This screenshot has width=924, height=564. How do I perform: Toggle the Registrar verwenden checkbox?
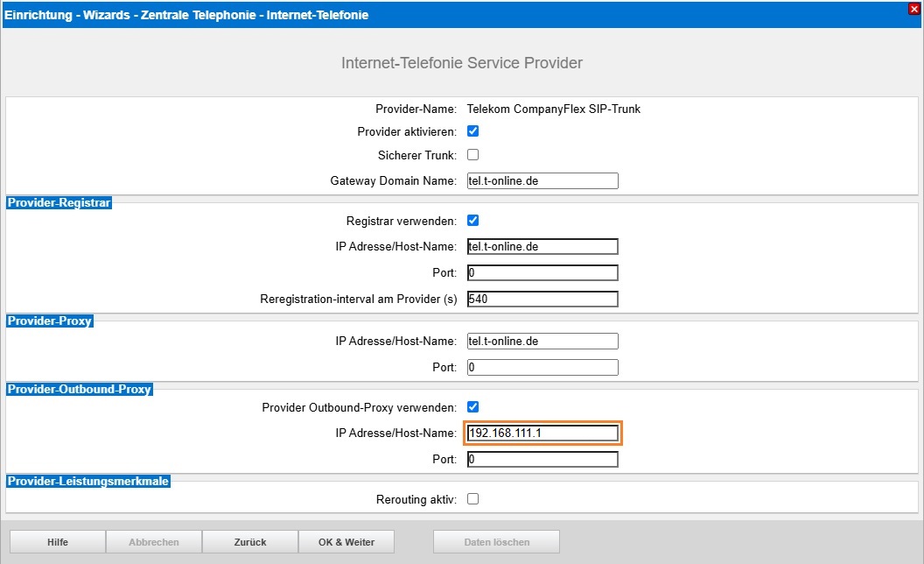[x=472, y=221]
